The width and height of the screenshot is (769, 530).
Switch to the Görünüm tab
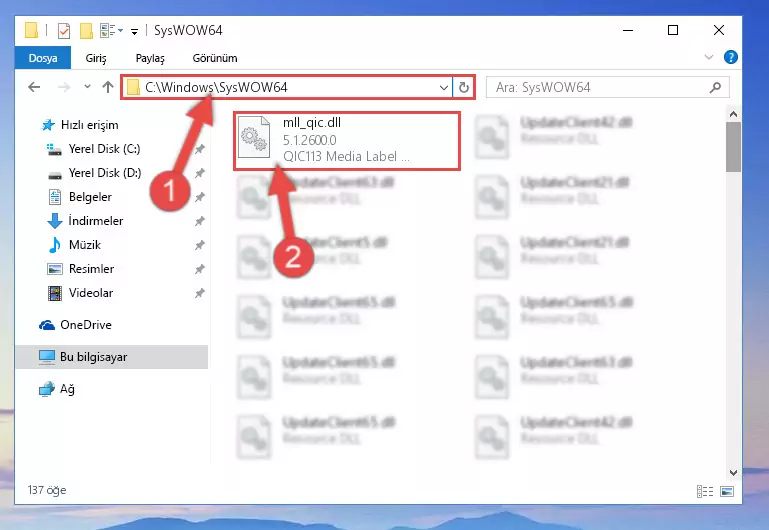215,58
